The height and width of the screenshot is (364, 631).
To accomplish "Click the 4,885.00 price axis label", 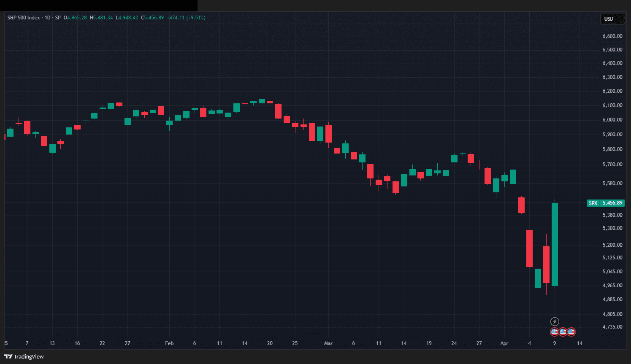I will (612, 299).
